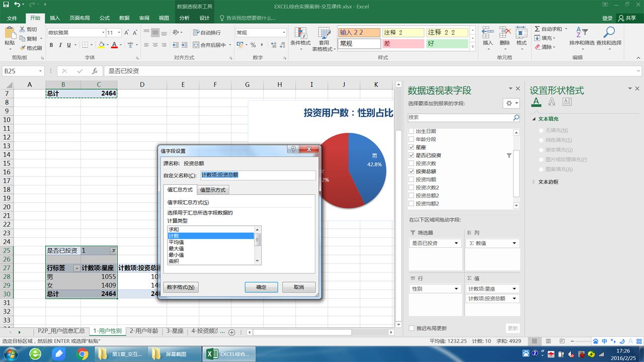Select the Textbox icon in format pane

[x=567, y=102]
